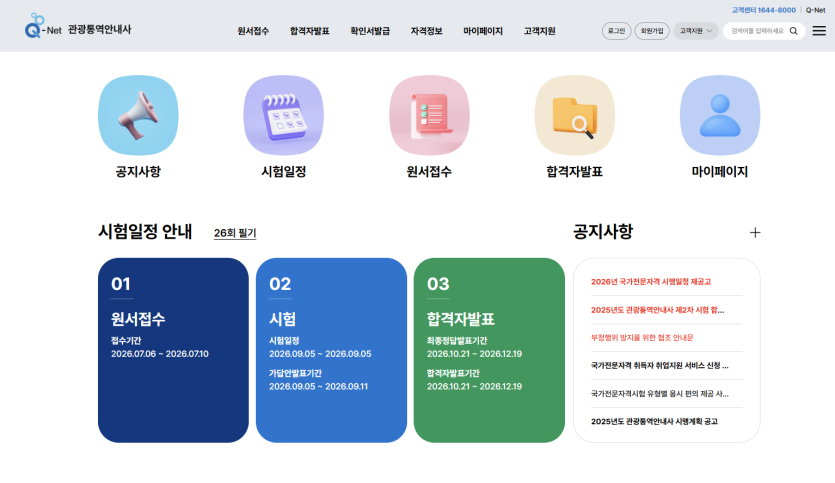Open the 확인서발급 navigation menu
Screen dimensions: 835x483
pyautogui.click(x=370, y=31)
